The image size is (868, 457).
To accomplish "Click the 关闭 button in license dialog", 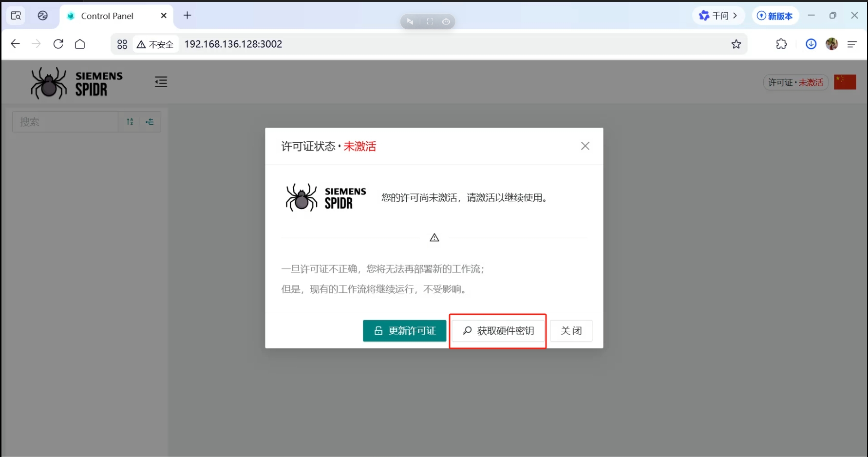I will (571, 331).
